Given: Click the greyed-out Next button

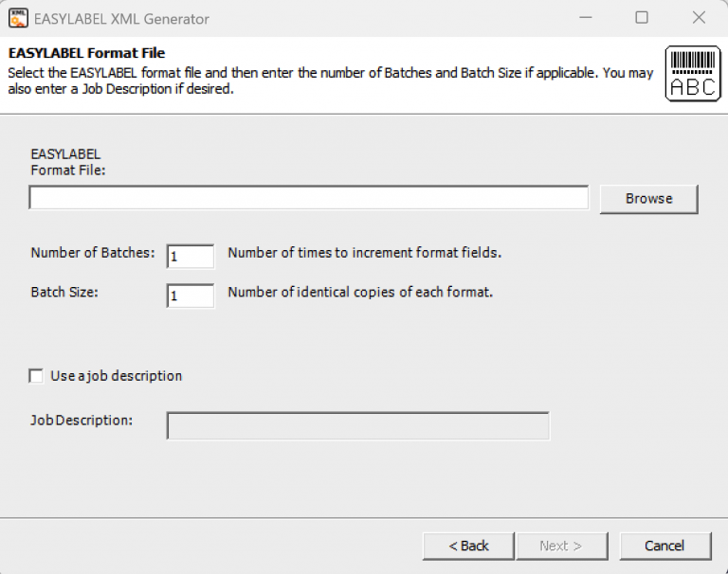Looking at the screenshot, I should 560,546.
